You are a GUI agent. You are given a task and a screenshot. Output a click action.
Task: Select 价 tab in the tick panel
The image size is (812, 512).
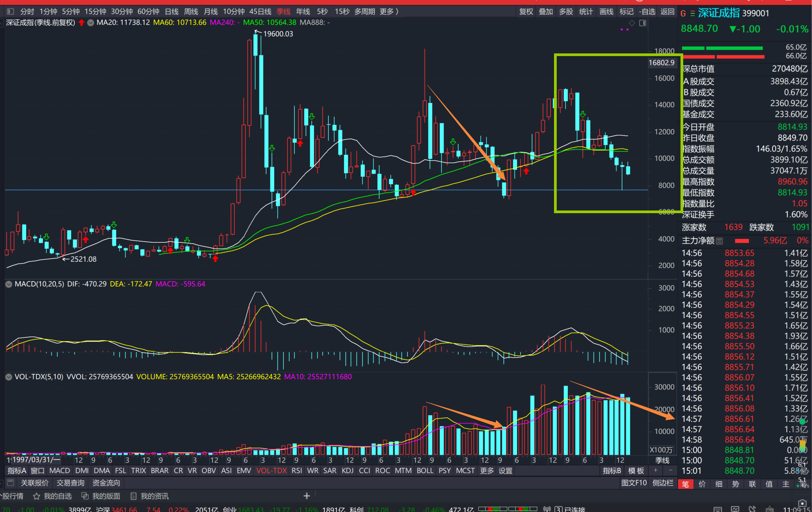pos(702,484)
